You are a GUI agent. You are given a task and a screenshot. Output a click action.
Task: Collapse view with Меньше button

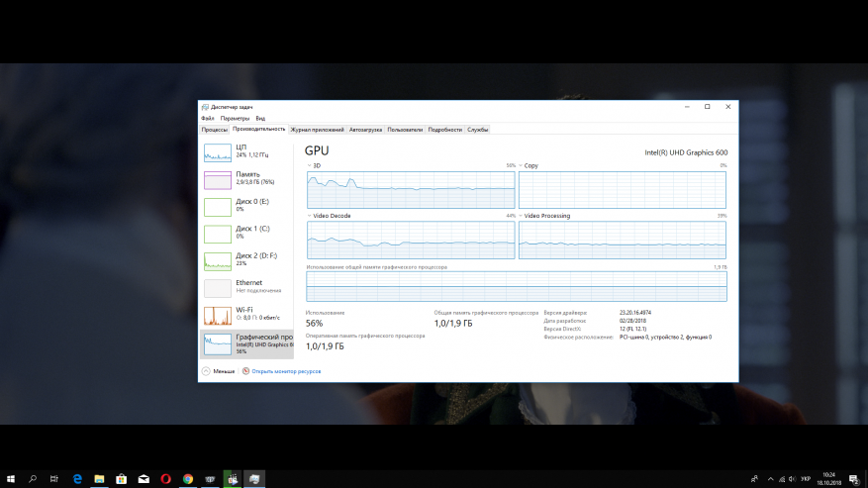click(219, 371)
